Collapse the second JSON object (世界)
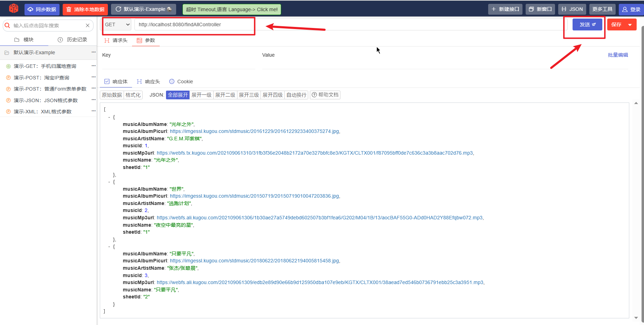 coord(109,182)
